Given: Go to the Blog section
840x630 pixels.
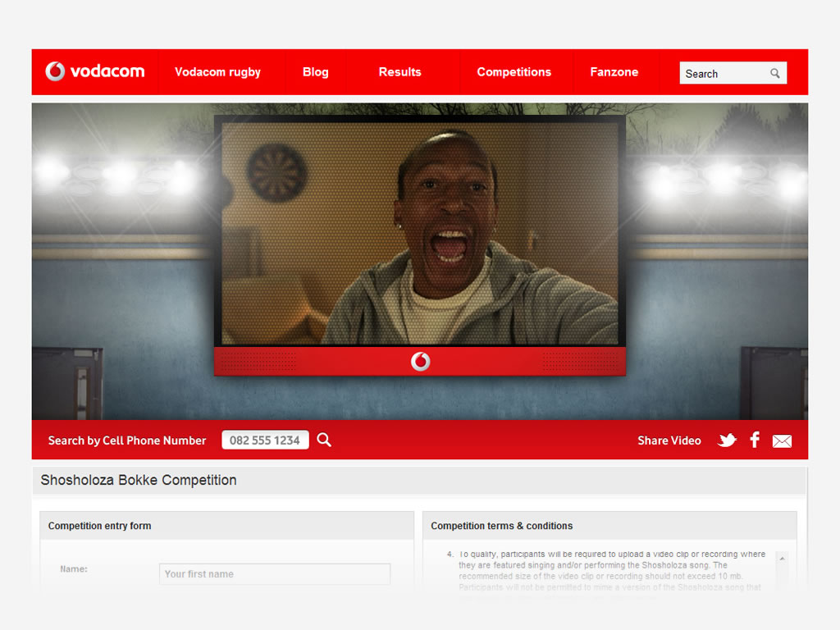Looking at the screenshot, I should 315,72.
